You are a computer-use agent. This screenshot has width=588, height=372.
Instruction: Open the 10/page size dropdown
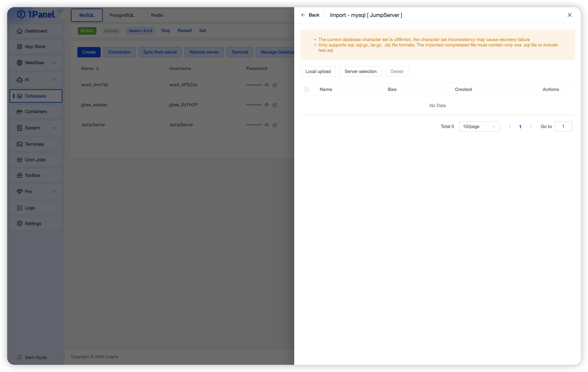tap(479, 127)
